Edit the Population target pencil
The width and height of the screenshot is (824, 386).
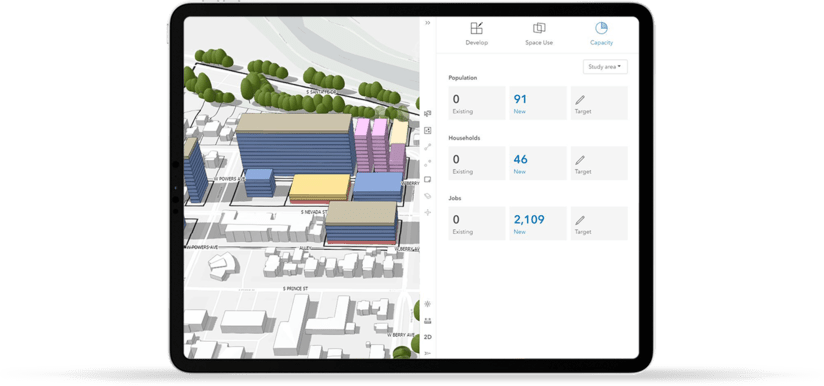click(599, 103)
